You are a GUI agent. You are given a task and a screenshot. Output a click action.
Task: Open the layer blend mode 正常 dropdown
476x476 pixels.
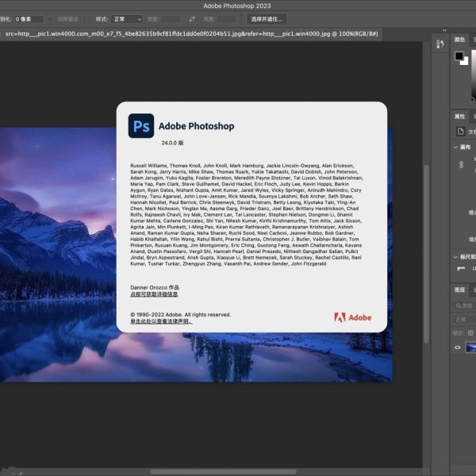464,320
